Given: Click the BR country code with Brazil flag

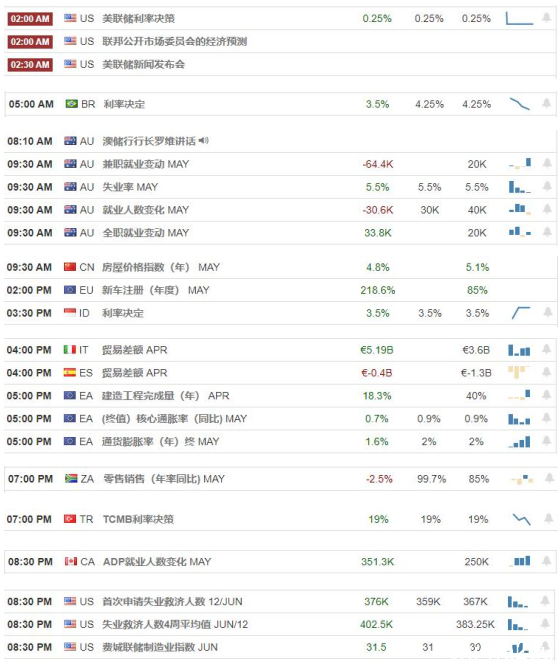Looking at the screenshot, I should (x=88, y=104).
